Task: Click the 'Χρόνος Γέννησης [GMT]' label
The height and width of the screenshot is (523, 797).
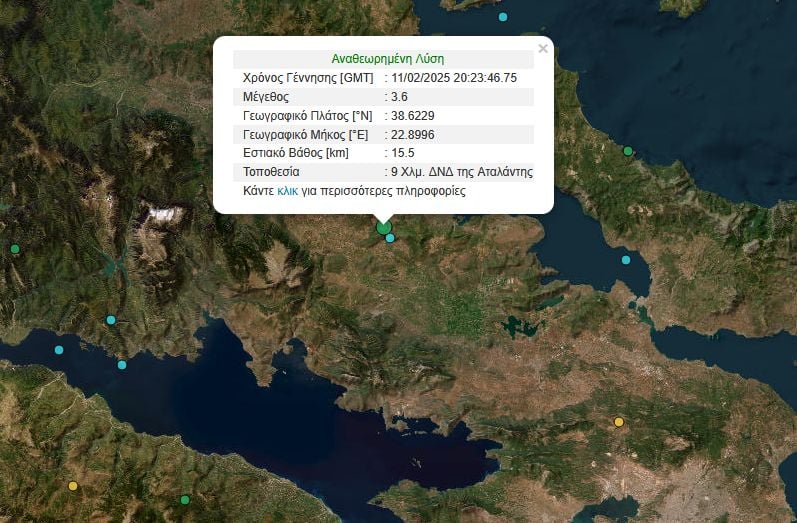Action: 308,78
